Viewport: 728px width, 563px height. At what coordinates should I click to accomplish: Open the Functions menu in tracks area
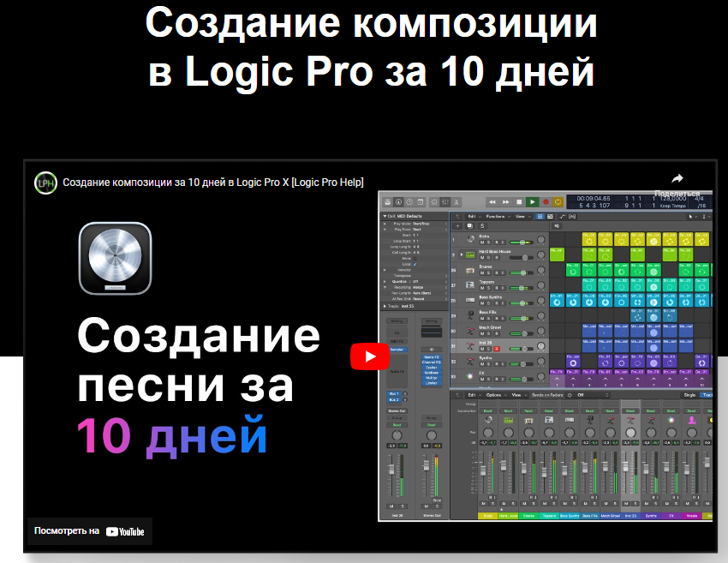click(x=497, y=216)
